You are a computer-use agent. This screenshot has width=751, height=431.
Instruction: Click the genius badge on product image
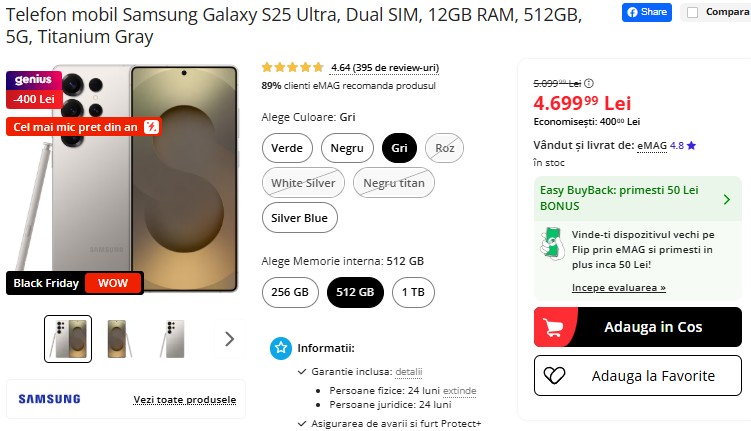tap(33, 80)
